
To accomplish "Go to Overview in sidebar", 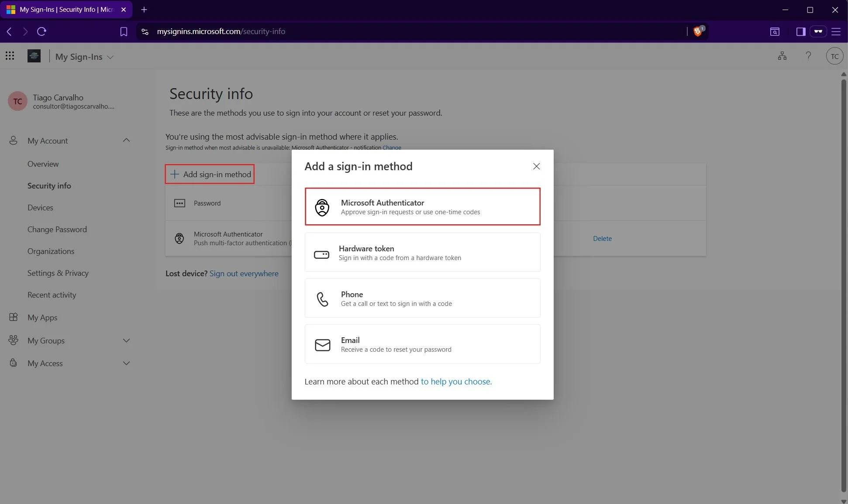I will pos(43,164).
